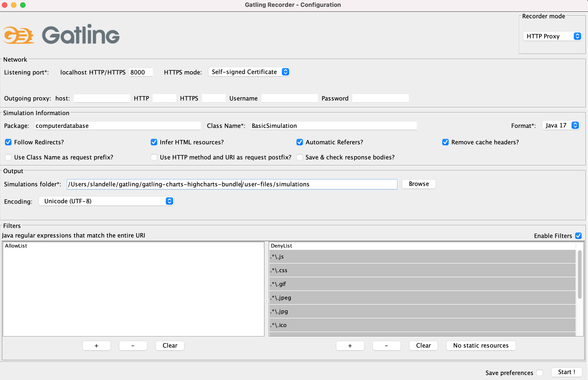The height and width of the screenshot is (380, 588).
Task: Remove an AllowList entry with minus
Action: click(133, 346)
